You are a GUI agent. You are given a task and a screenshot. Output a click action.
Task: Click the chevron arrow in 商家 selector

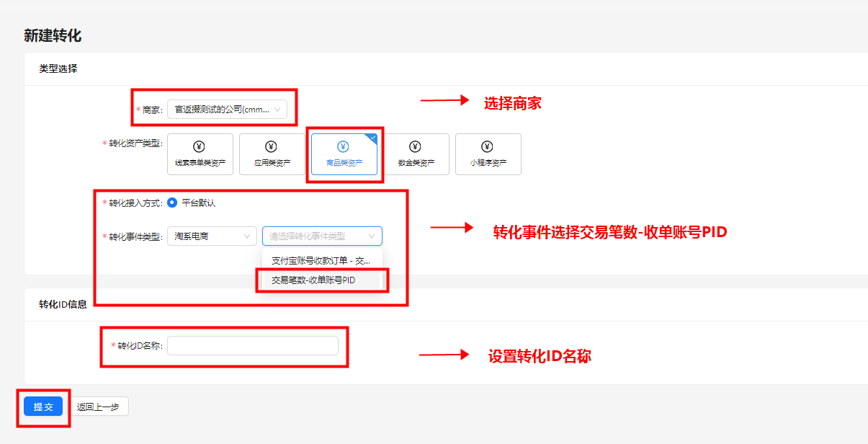tap(278, 110)
